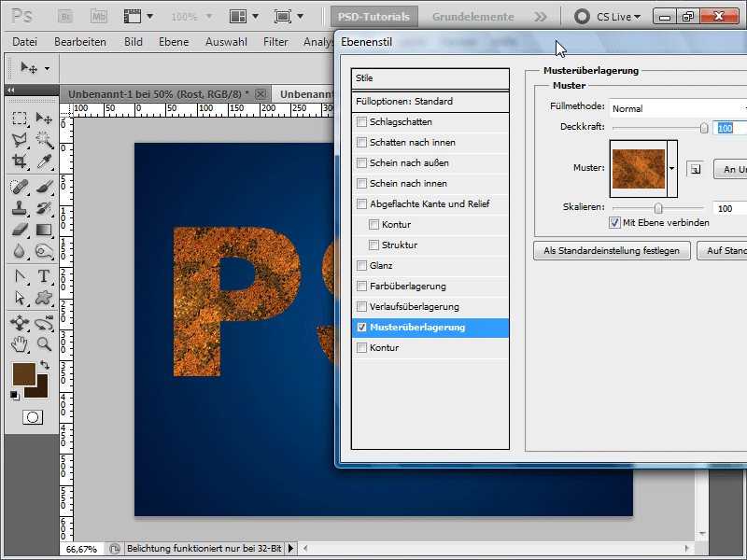Launch Adobe Bridge from top bar

pyautogui.click(x=66, y=17)
